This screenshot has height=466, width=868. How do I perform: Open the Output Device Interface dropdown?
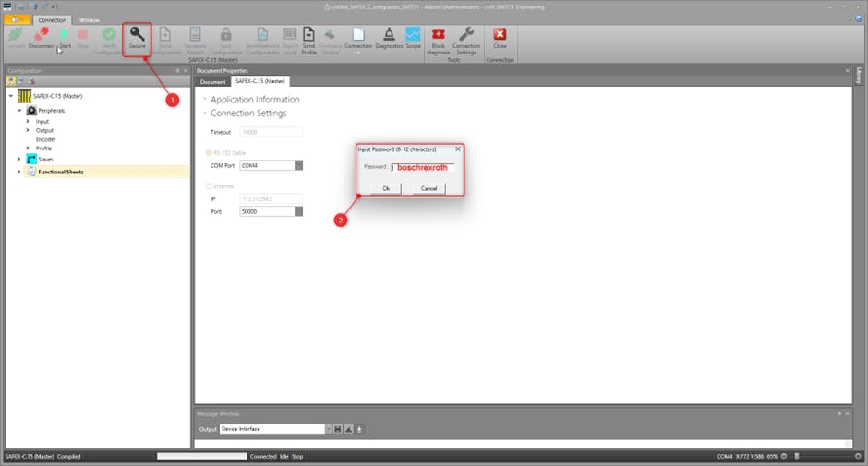coord(328,429)
